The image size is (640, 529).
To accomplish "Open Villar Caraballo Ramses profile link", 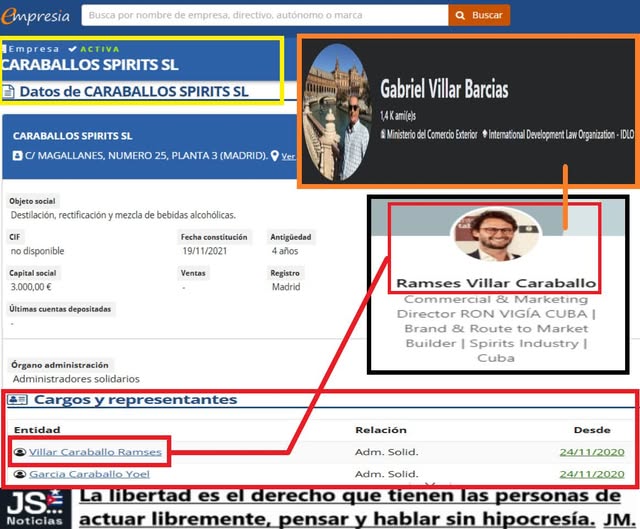I will point(95,452).
